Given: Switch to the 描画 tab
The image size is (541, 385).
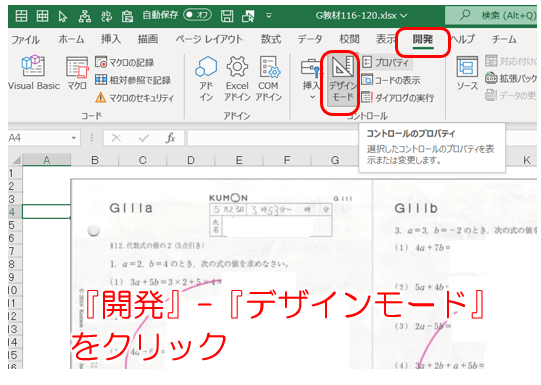Looking at the screenshot, I should click(148, 39).
